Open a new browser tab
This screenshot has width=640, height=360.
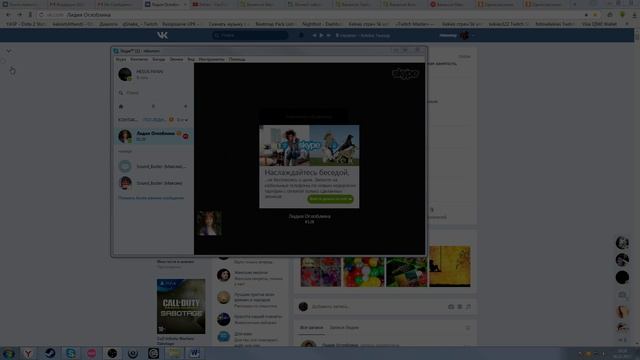click(x=575, y=4)
